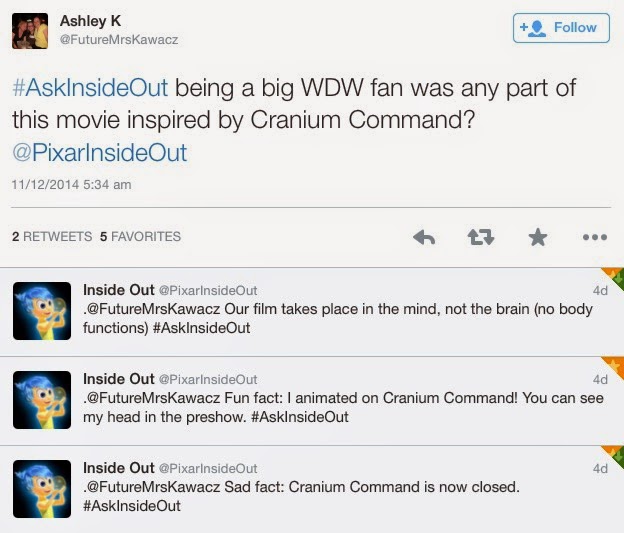
Task: Open the more options ellipsis menu
Action: pos(594,237)
